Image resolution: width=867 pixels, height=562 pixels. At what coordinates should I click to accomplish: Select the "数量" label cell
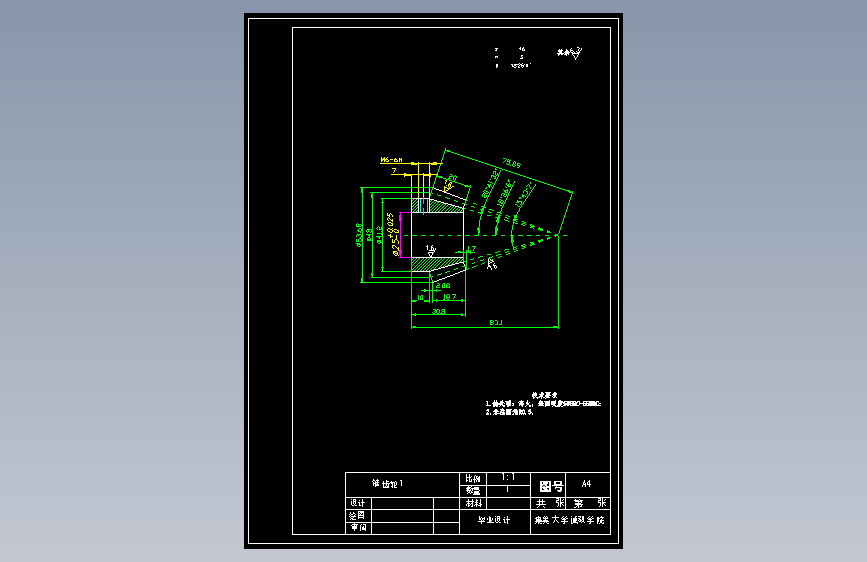(x=473, y=491)
